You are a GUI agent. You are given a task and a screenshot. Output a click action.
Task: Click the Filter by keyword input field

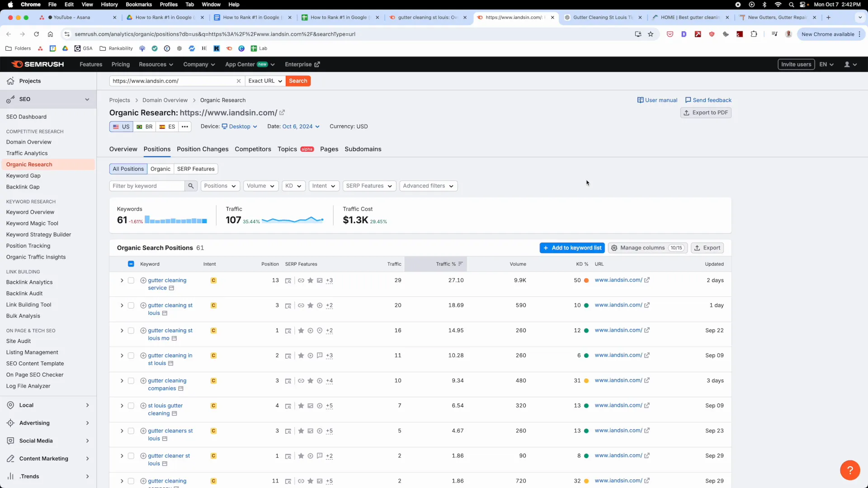[x=147, y=186]
